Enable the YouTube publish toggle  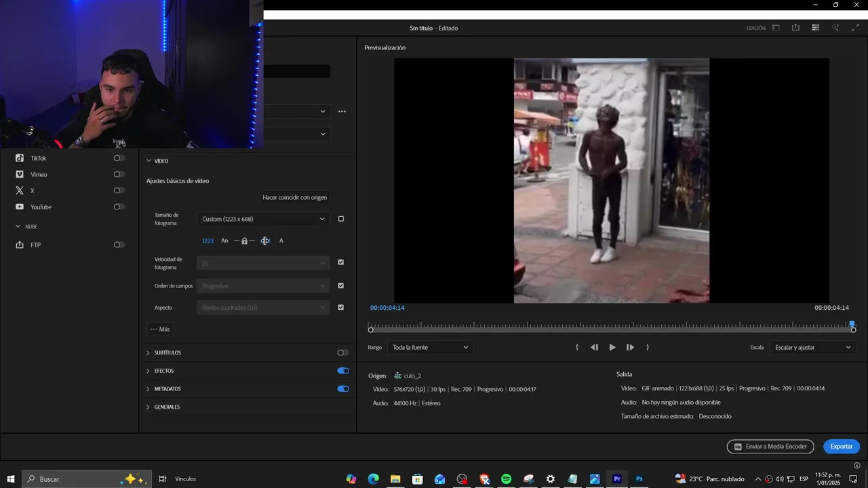(x=119, y=207)
